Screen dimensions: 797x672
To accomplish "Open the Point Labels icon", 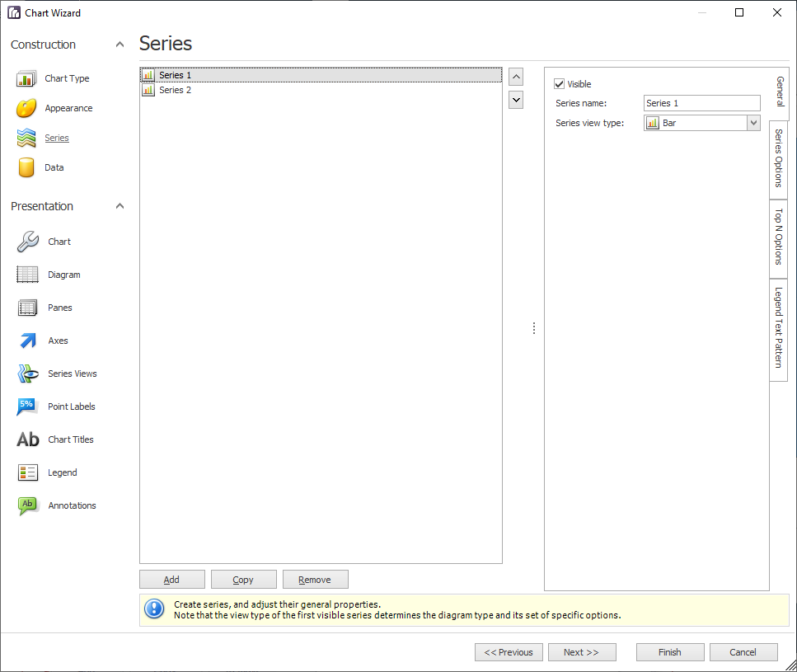I will (x=28, y=406).
